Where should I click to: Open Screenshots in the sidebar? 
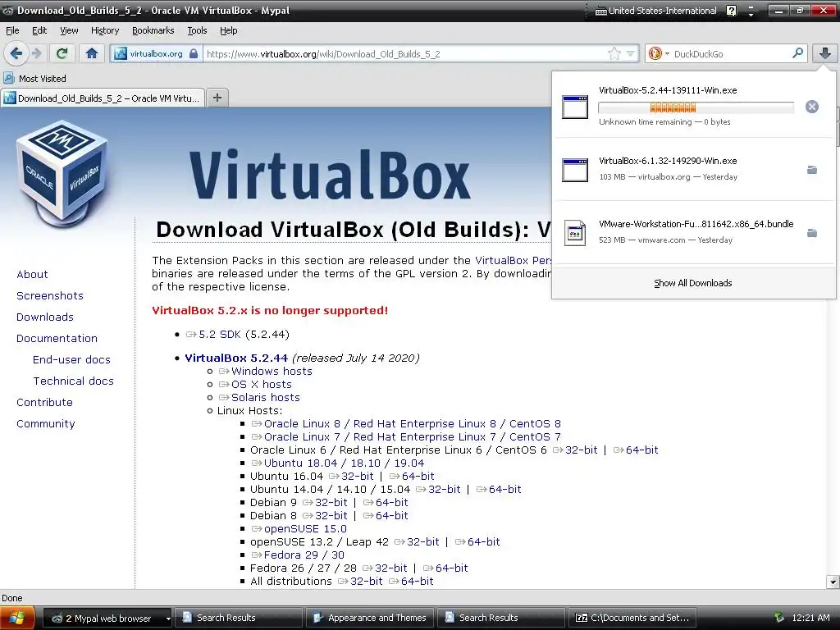point(50,295)
